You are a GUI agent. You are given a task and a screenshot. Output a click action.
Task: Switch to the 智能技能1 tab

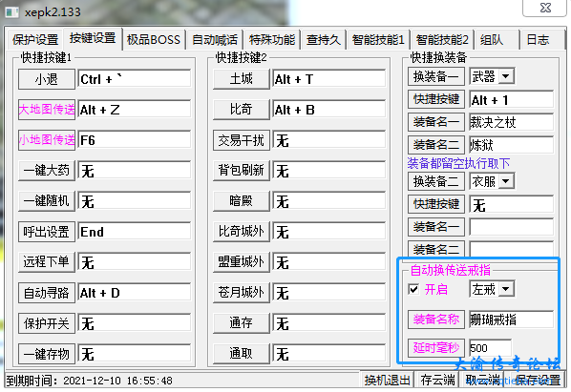[378, 40]
